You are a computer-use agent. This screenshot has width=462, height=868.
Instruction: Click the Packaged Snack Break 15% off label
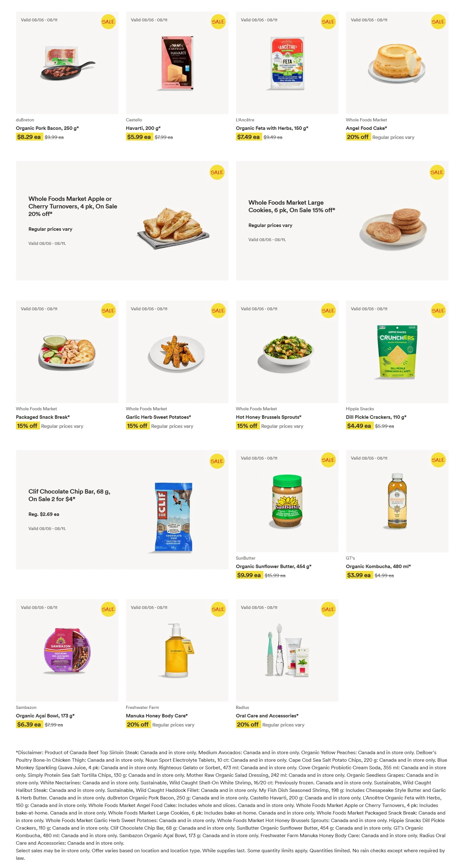pyautogui.click(x=27, y=426)
